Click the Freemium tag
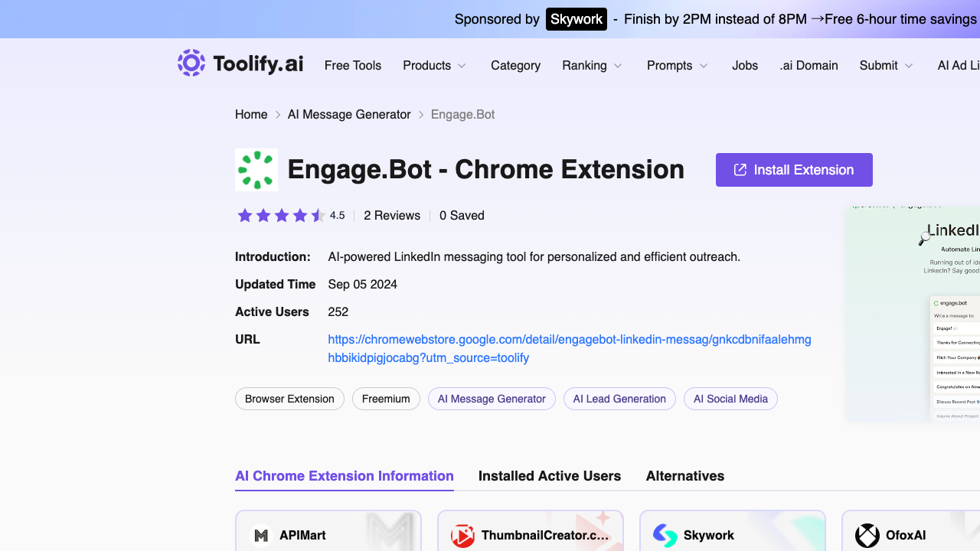The height and width of the screenshot is (551, 980). tap(386, 399)
